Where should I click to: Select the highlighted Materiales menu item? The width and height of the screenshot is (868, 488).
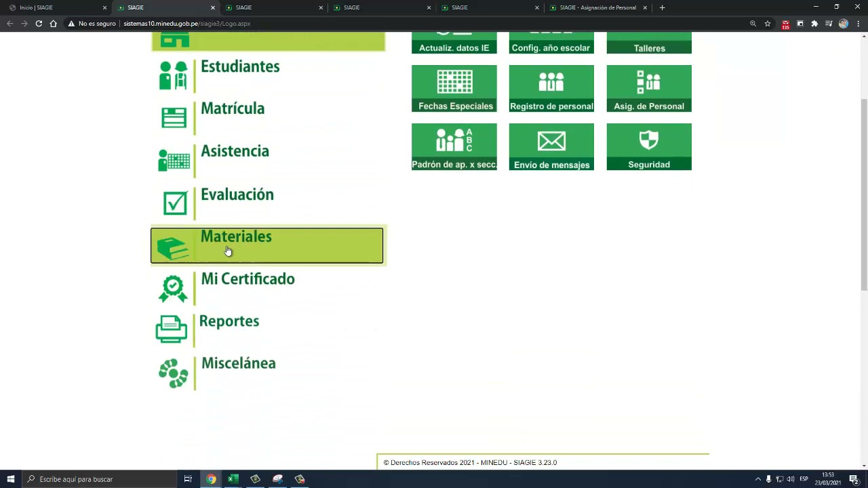pos(267,245)
